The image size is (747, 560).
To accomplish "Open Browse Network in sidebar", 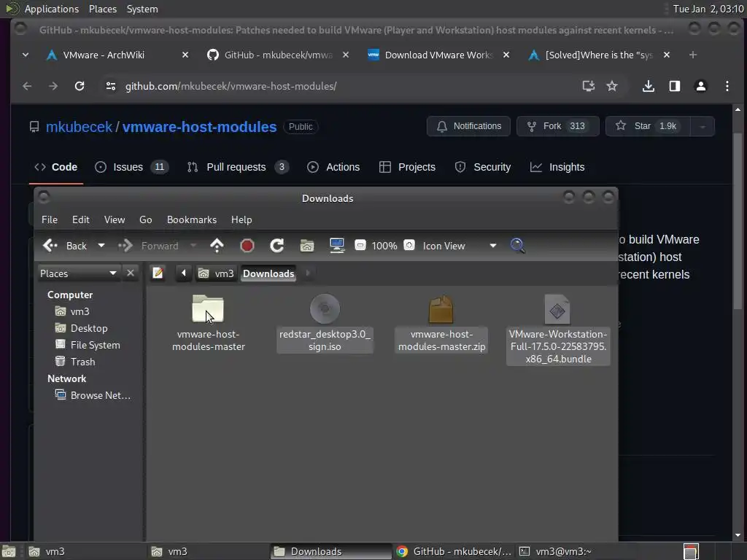I will pyautogui.click(x=93, y=395).
